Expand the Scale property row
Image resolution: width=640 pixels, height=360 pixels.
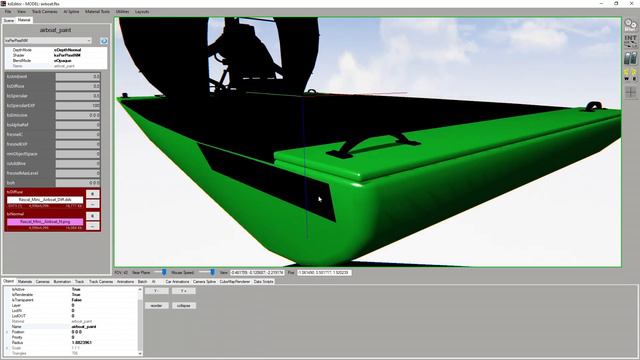[x=7, y=348]
